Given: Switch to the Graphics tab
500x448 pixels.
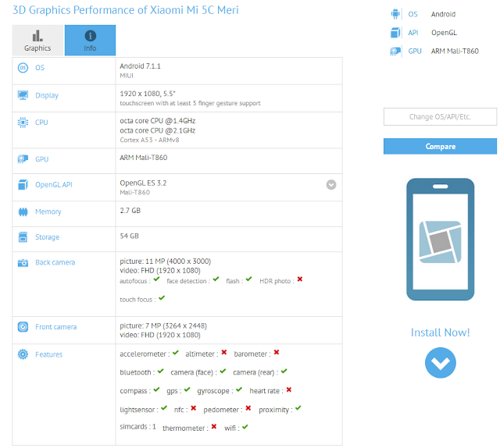Looking at the screenshot, I should 37,41.
